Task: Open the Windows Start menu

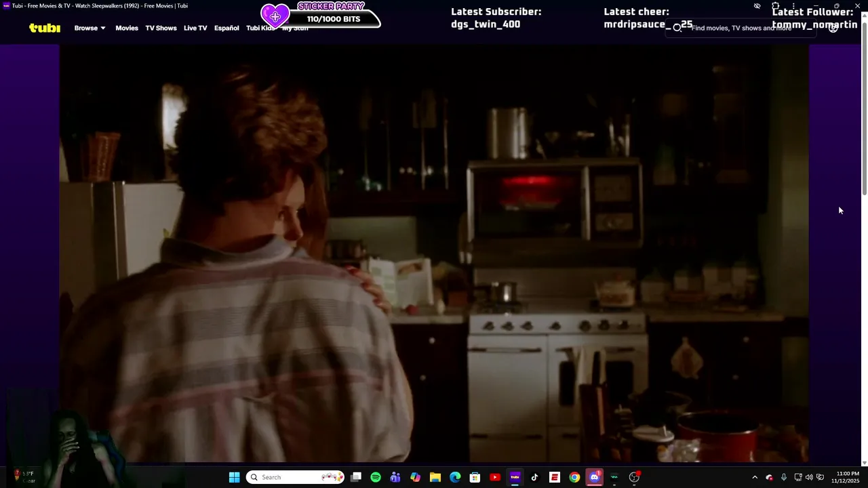Action: (x=234, y=477)
